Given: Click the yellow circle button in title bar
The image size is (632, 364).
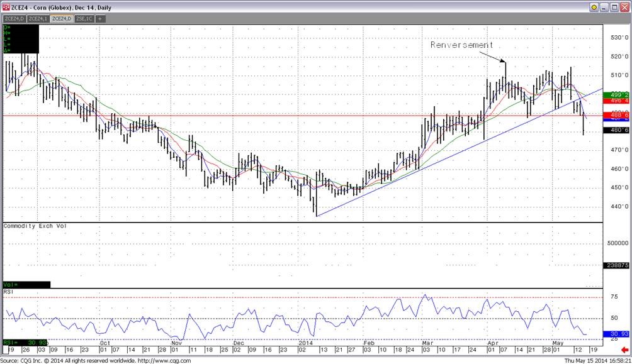Looking at the screenshot, I should (x=594, y=7).
